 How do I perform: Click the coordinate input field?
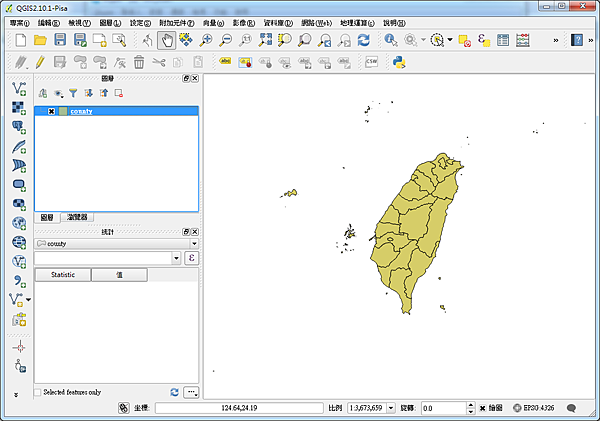click(238, 408)
